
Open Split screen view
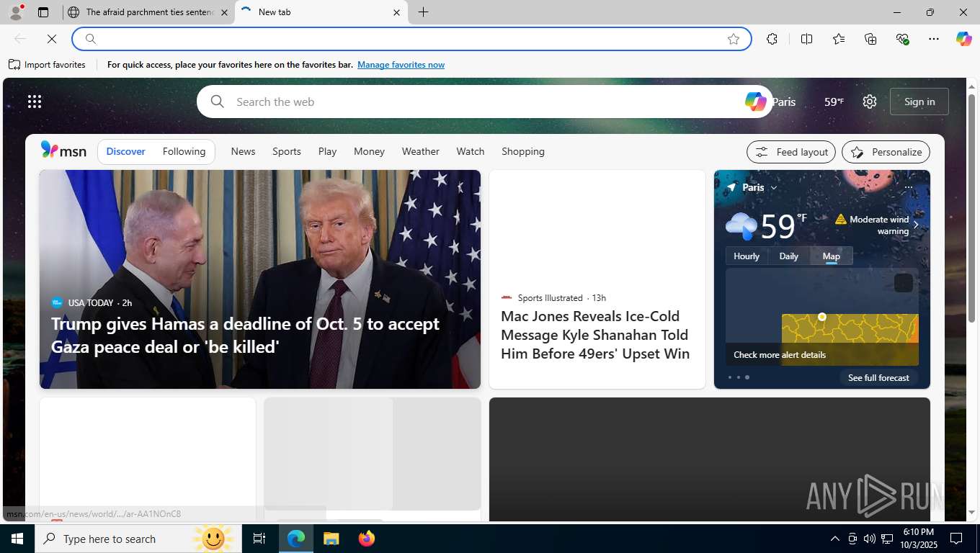coord(806,39)
